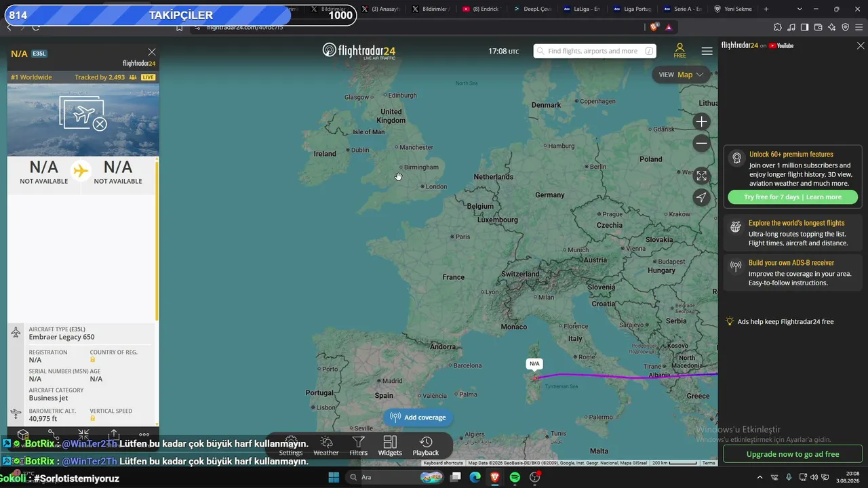Toggle fullscreen map view
The height and width of the screenshot is (488, 868).
(x=701, y=176)
